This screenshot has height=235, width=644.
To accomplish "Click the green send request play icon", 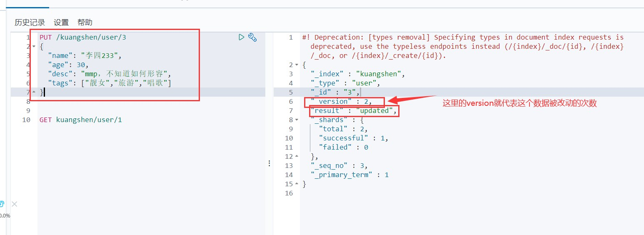I will (x=241, y=37).
